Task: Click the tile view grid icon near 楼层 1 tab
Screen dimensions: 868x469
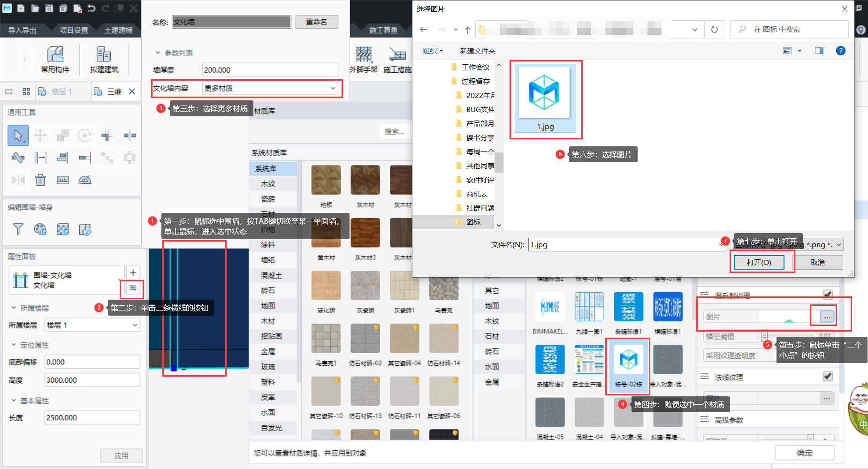Action: [x=26, y=91]
